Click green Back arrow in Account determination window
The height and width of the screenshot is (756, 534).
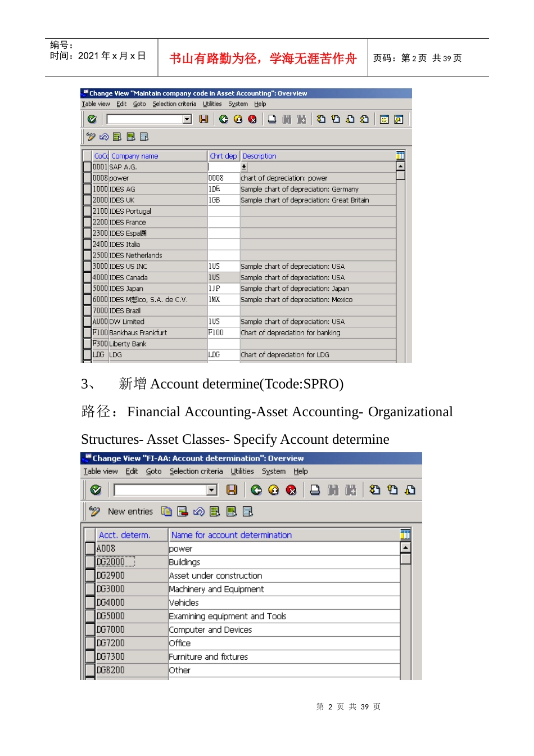[256, 490]
